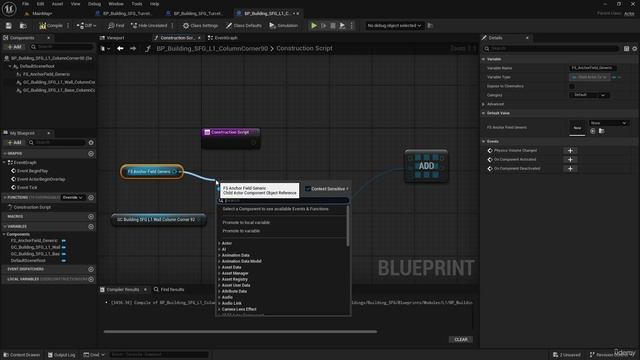Viewport: 640px width, 360px height.
Task: Toggle the Context Sensitive checkbox
Action: click(x=308, y=189)
